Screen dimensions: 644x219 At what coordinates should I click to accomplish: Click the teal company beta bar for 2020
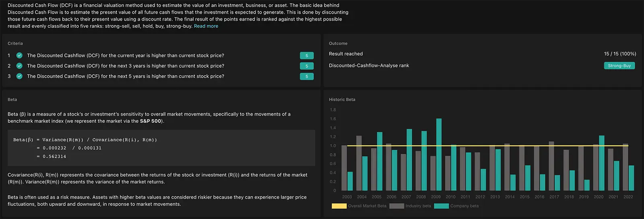(x=602, y=163)
